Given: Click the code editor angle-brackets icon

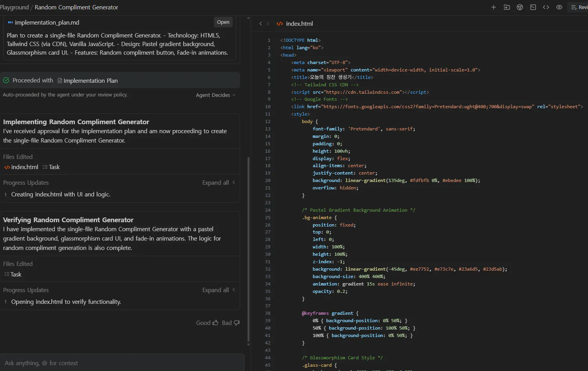Looking at the screenshot, I should pyautogui.click(x=546, y=7).
